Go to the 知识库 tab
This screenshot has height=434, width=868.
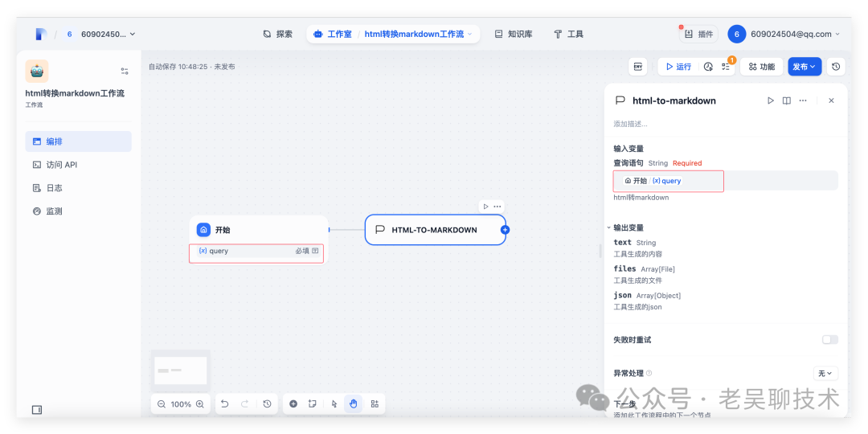pos(514,35)
